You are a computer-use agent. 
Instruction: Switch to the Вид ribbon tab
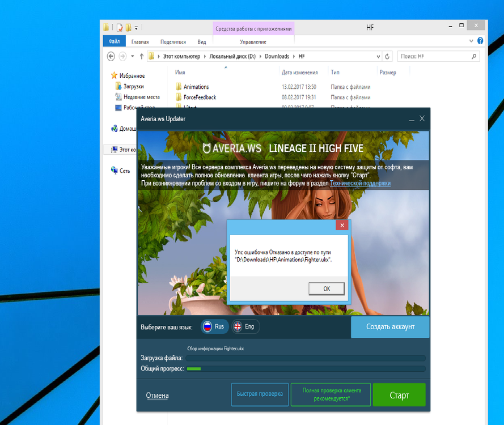201,42
